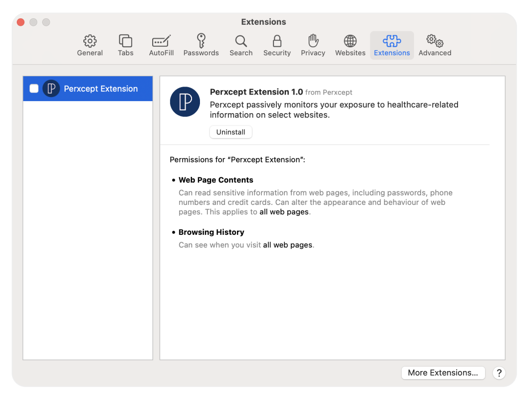Open the Websites globe tab
The width and height of the screenshot is (532, 401).
[x=350, y=45]
